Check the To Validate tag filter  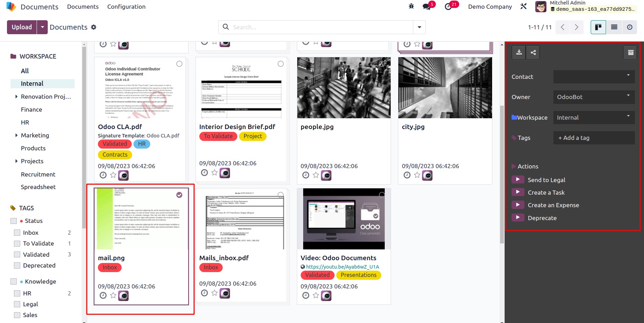[17, 243]
